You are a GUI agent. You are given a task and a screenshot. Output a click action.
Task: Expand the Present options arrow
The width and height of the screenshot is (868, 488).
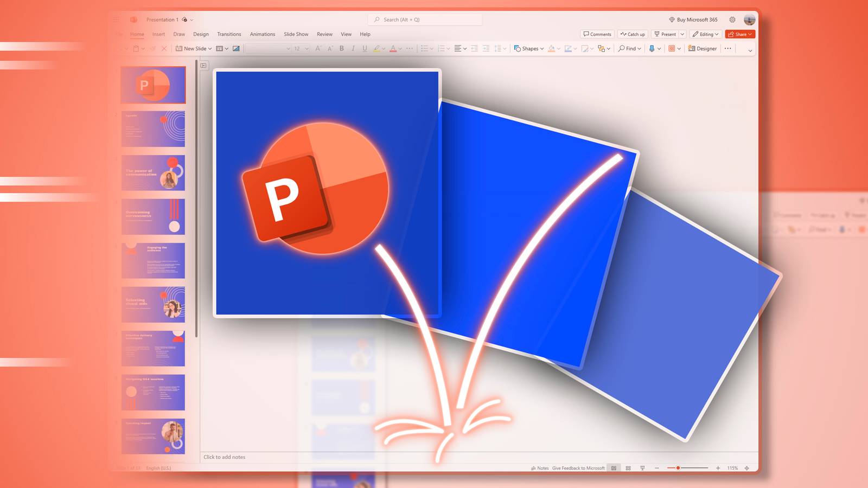pyautogui.click(x=682, y=34)
